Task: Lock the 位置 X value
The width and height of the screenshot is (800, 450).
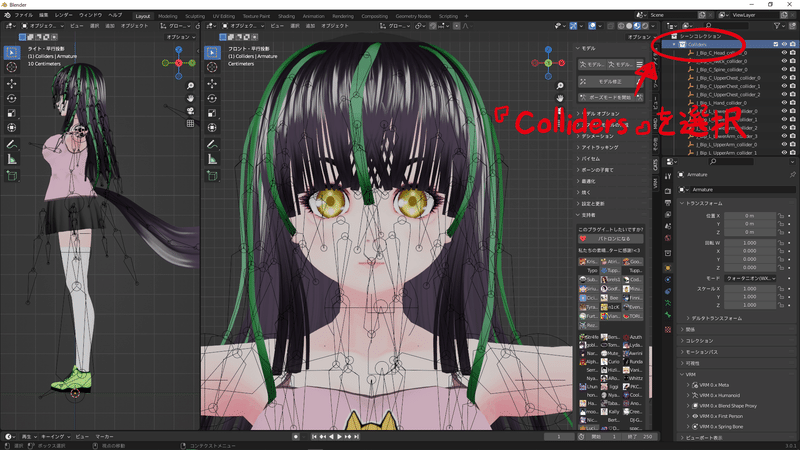Action: click(x=781, y=216)
